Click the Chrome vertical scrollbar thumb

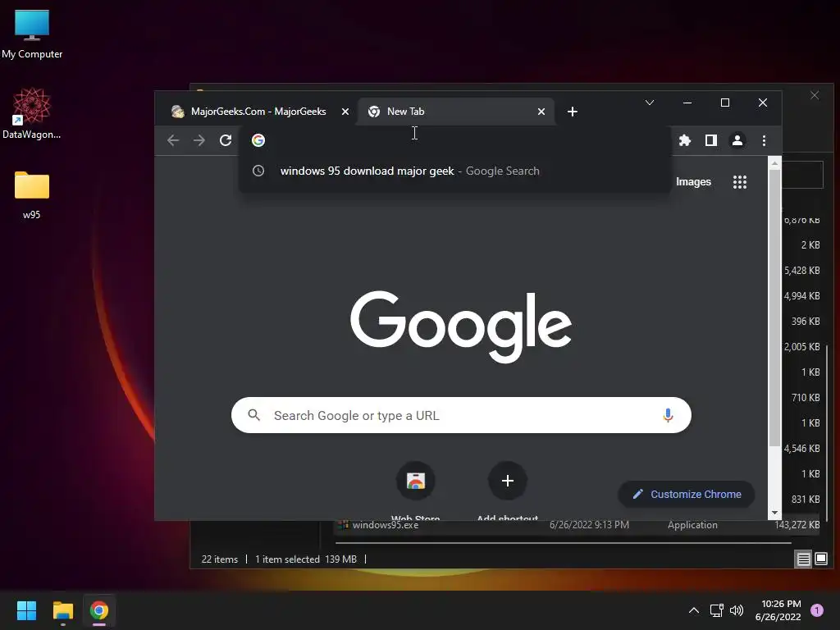(774, 308)
